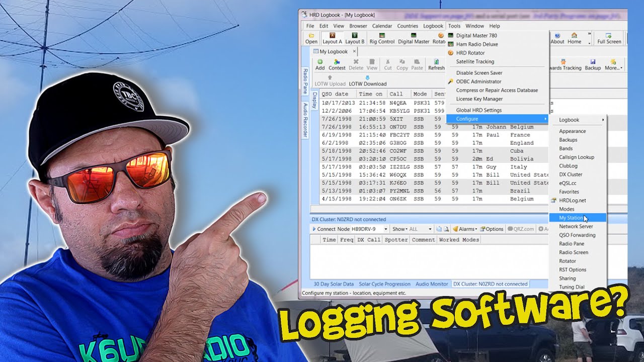Click the Delete logbook toolbar icon
The height and width of the screenshot is (362, 644).
356,64
